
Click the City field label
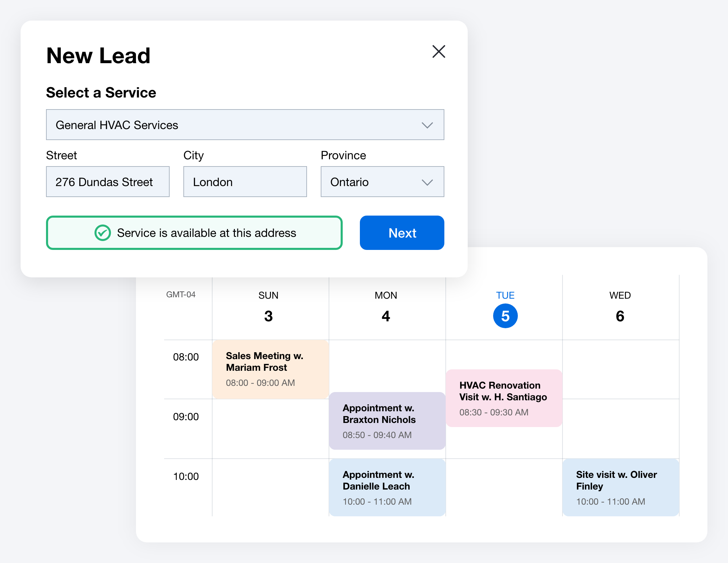[x=193, y=156]
